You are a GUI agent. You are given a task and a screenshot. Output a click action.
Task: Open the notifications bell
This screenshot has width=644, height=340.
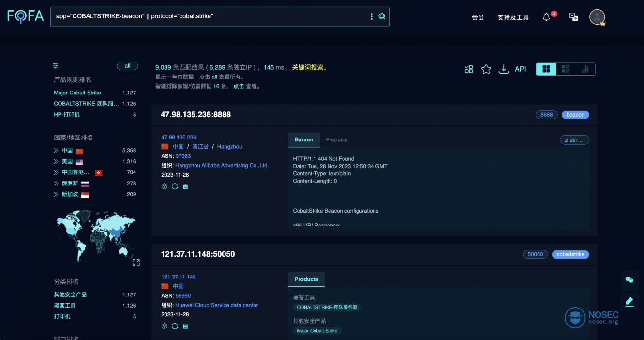click(546, 17)
